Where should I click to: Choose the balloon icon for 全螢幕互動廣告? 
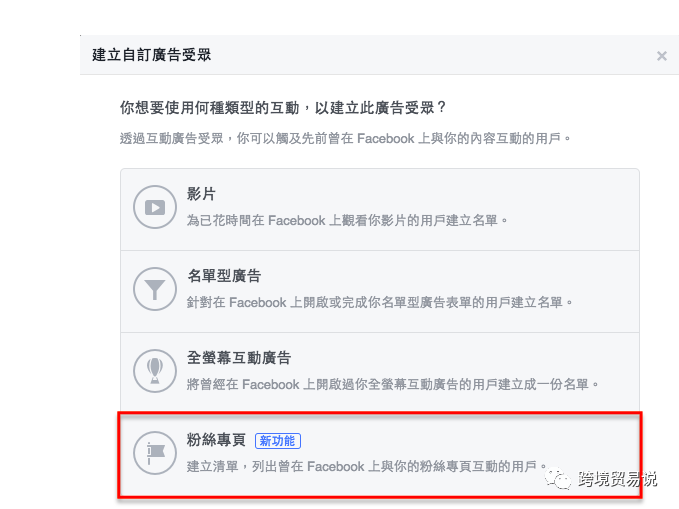click(x=155, y=371)
